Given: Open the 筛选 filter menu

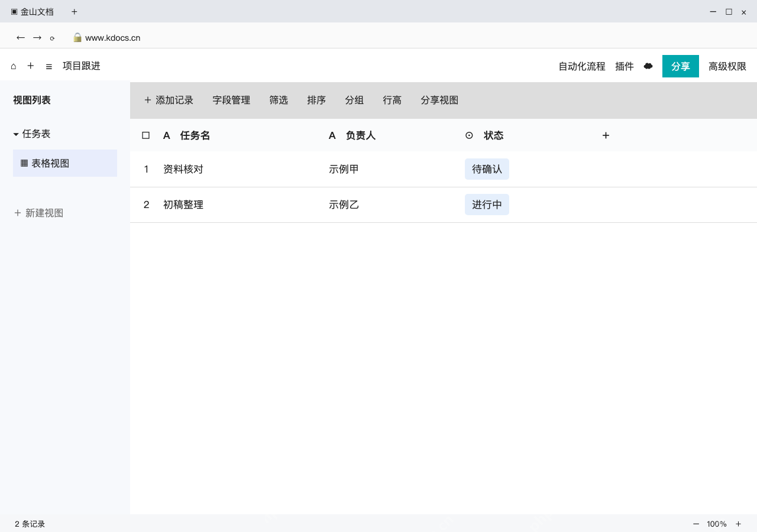Looking at the screenshot, I should point(279,100).
